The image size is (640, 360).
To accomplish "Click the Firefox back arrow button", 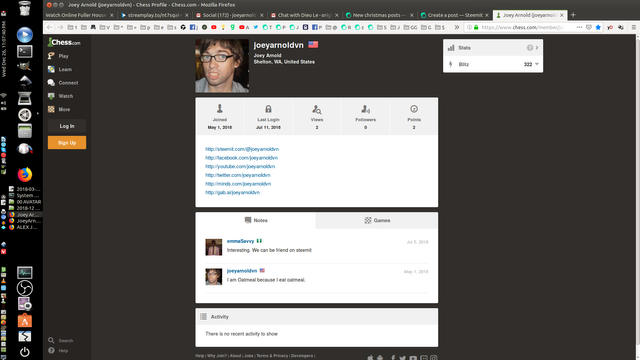I will (x=50, y=27).
